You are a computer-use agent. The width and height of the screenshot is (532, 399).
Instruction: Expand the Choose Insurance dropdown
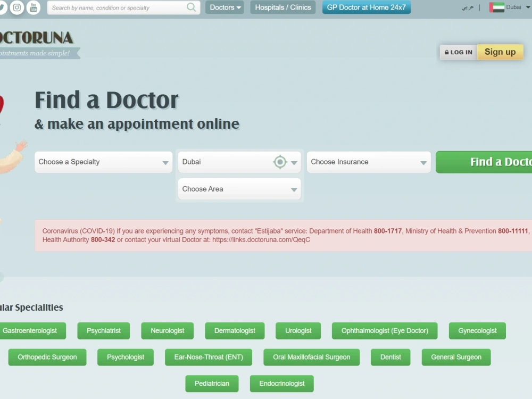(369, 162)
